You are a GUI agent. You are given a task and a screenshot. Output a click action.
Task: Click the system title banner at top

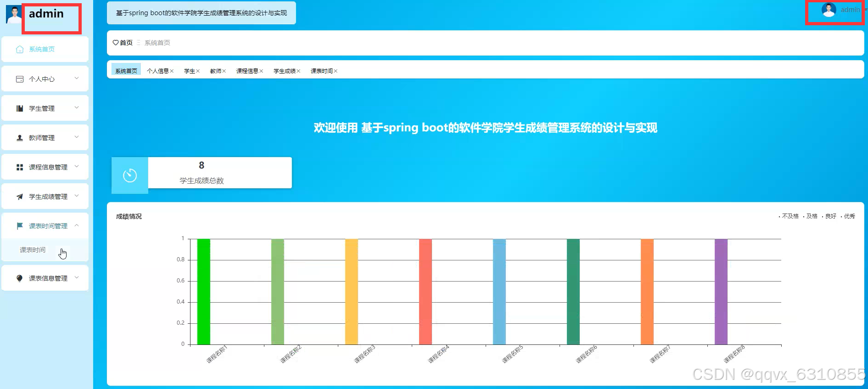[202, 13]
